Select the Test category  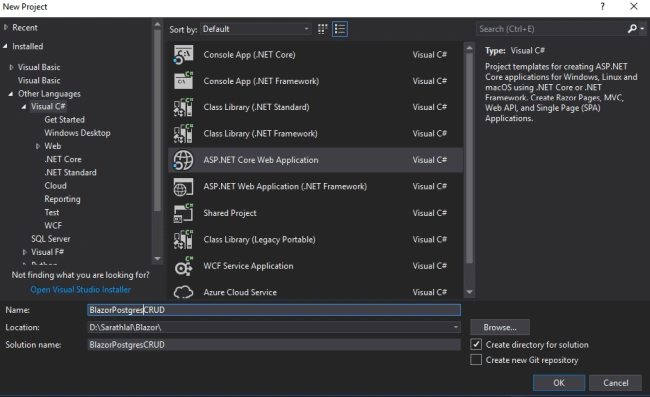click(52, 212)
